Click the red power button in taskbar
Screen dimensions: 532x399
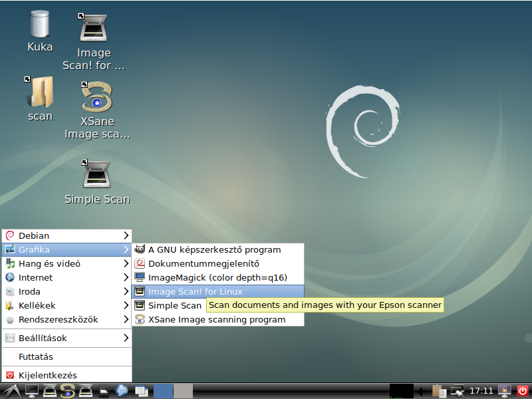click(523, 391)
